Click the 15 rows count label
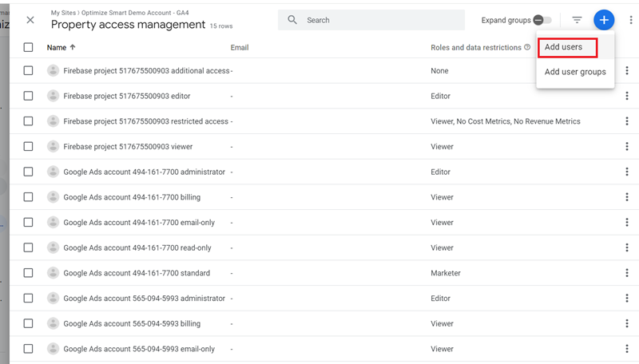The width and height of the screenshot is (639, 364). click(x=221, y=26)
